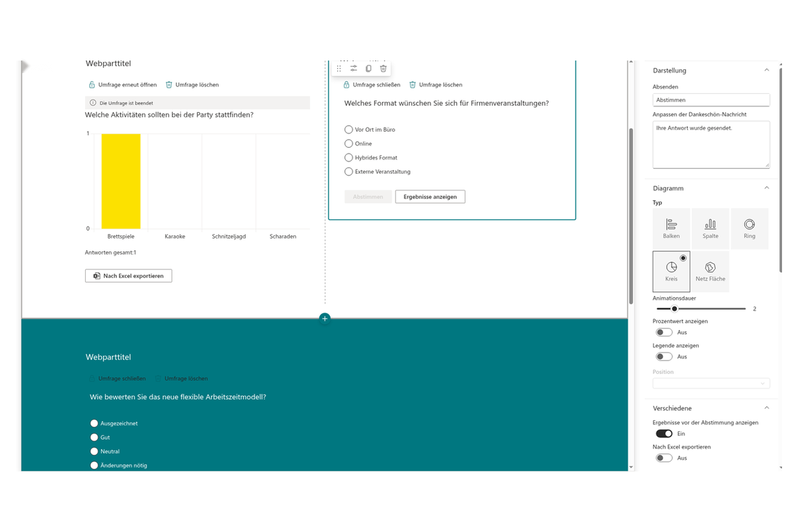Choose the 'Externe Veranstaltung' option

[x=348, y=172]
